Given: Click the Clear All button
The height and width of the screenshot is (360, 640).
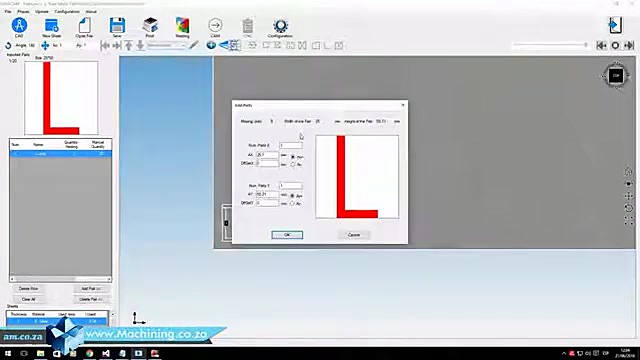Looking at the screenshot, I should click(x=29, y=299).
